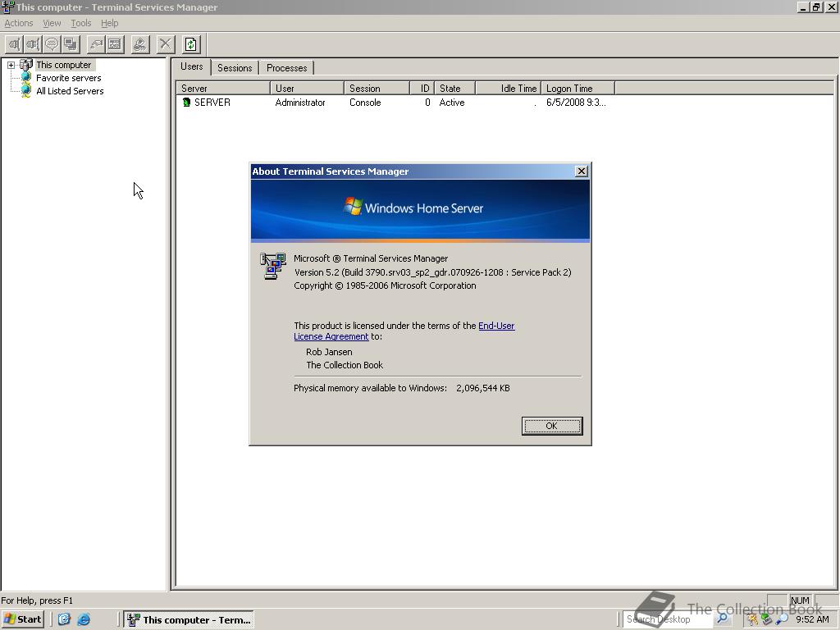Sort by the ID column header
The width and height of the screenshot is (840, 630).
tap(422, 89)
